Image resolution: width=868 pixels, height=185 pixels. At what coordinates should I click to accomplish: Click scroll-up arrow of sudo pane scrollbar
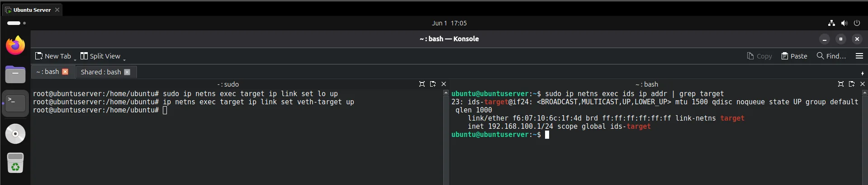tap(446, 92)
